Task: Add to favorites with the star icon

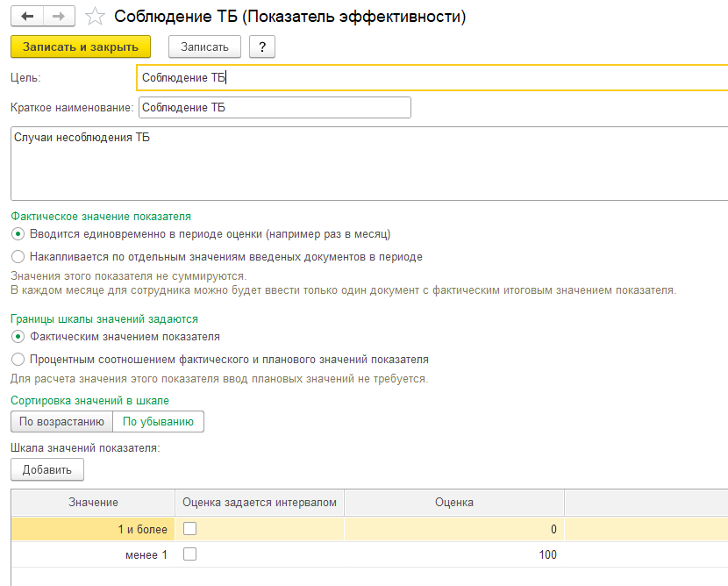Action: click(x=96, y=17)
